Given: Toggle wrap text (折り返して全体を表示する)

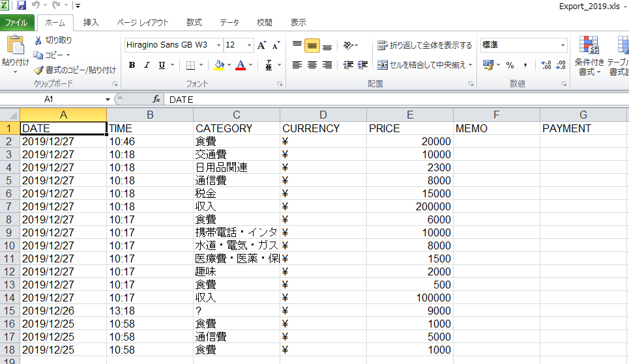Looking at the screenshot, I should 424,46.
